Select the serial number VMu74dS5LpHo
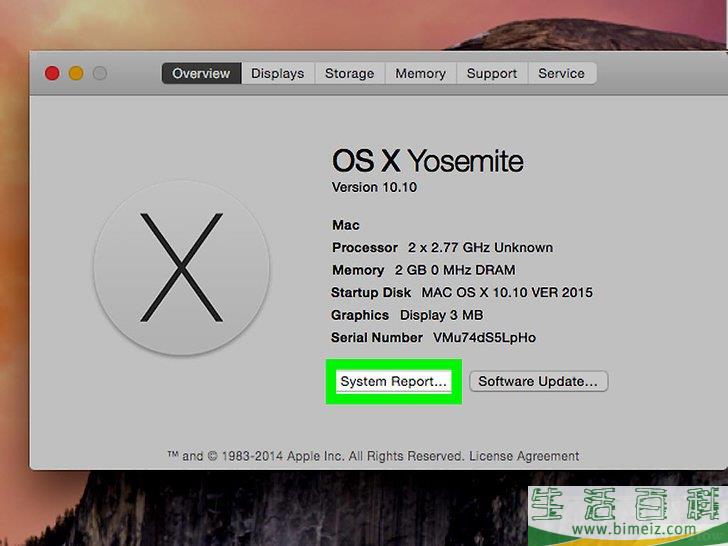Image resolution: width=728 pixels, height=546 pixels. tap(484, 338)
